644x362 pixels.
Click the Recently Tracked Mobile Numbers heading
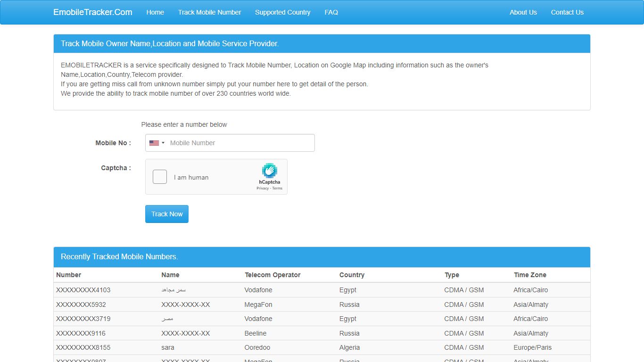[119, 257]
